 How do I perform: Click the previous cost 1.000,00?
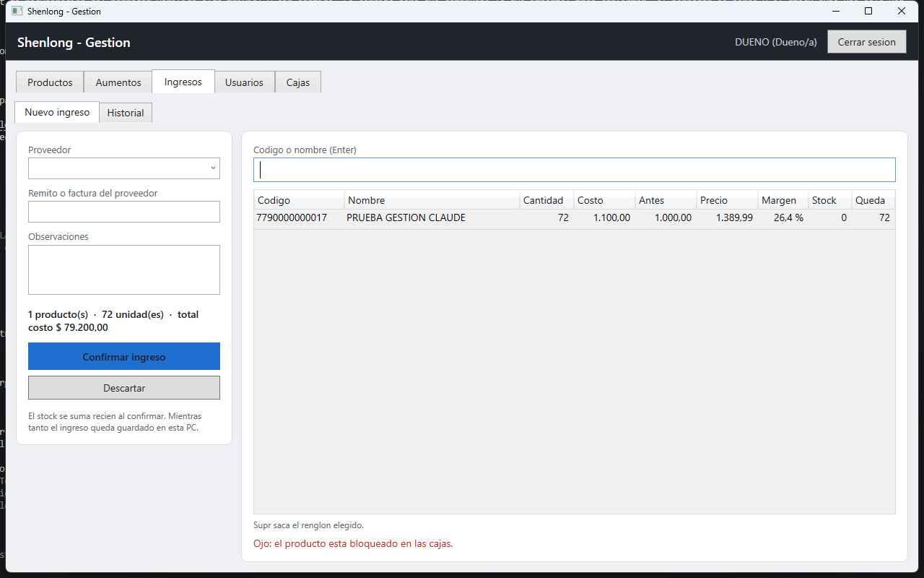coord(673,217)
